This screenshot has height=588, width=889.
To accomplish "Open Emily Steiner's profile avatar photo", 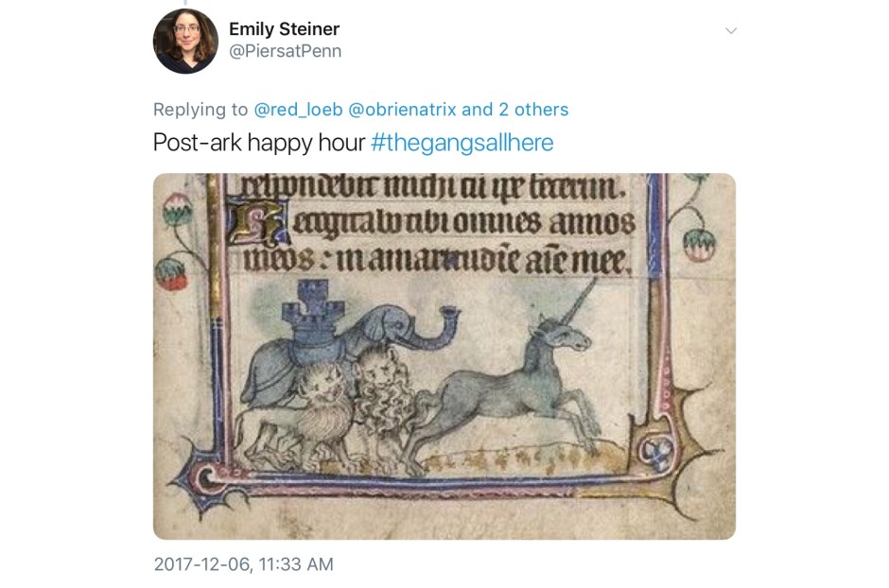I will [x=185, y=41].
